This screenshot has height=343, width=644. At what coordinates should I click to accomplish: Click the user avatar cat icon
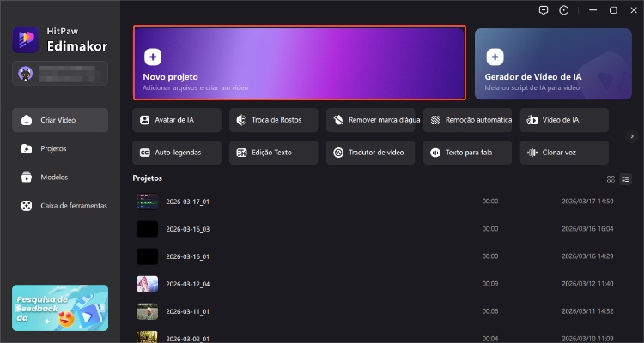pyautogui.click(x=26, y=74)
